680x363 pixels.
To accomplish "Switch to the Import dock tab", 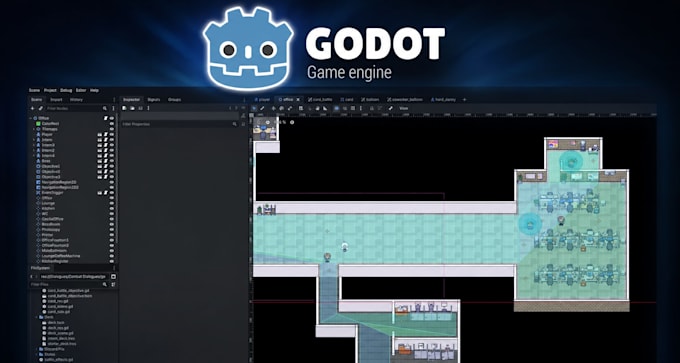I will pyautogui.click(x=56, y=100).
